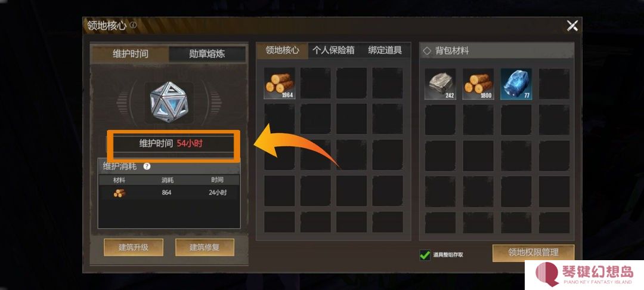Click the wood material icon in maintenance table
644x290 pixels.
(119, 193)
